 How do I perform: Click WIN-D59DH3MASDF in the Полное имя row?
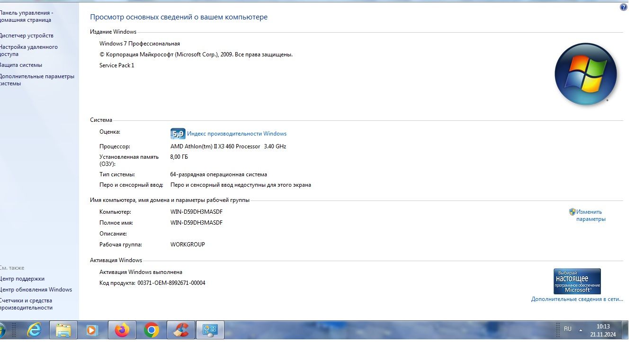[197, 223]
